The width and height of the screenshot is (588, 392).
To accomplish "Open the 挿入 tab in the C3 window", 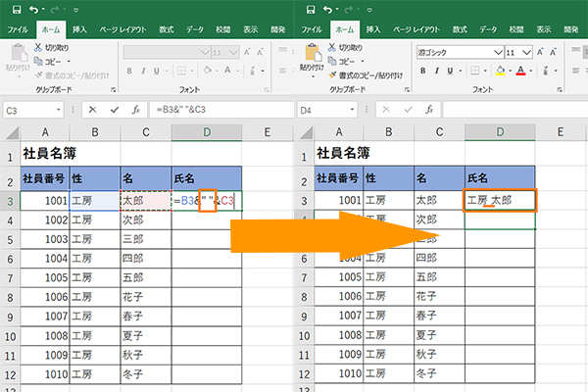I will [79, 30].
